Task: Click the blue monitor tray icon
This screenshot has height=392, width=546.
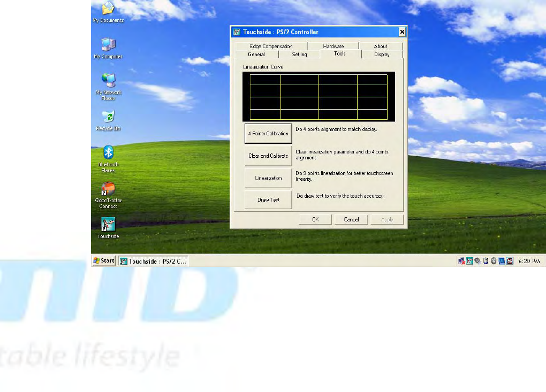Action: (502, 261)
